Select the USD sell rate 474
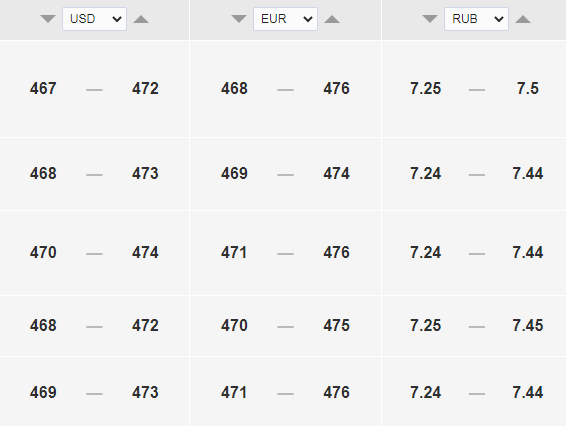Viewport: 566px width, 426px height. click(145, 252)
